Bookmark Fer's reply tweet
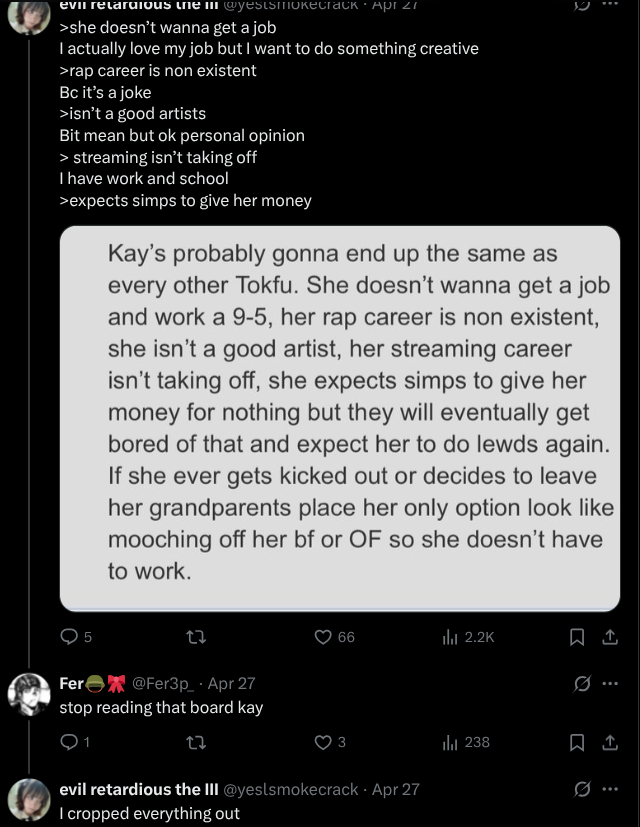The height and width of the screenshot is (827, 640). (576, 742)
